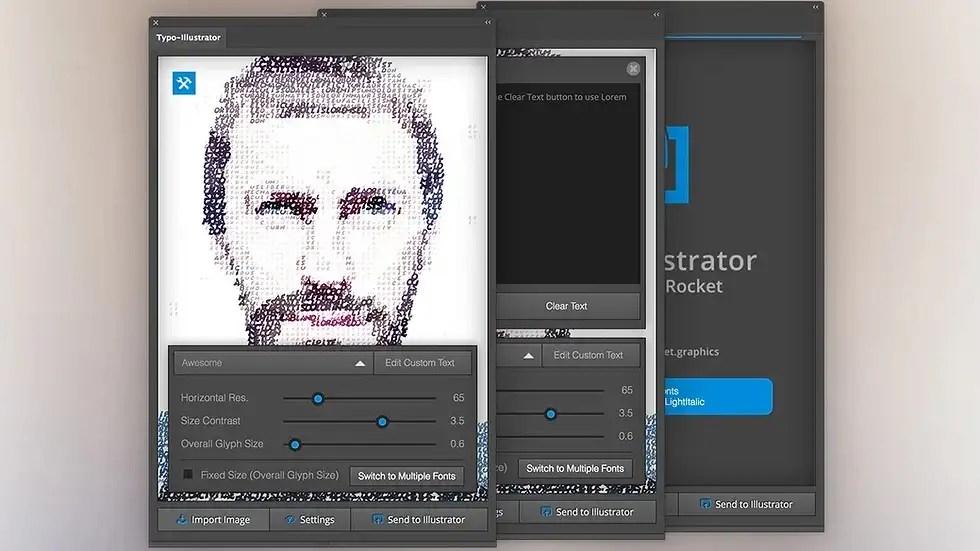Collapse the front Typo-Illustrator panel
The height and width of the screenshot is (551, 980).
(x=486, y=23)
